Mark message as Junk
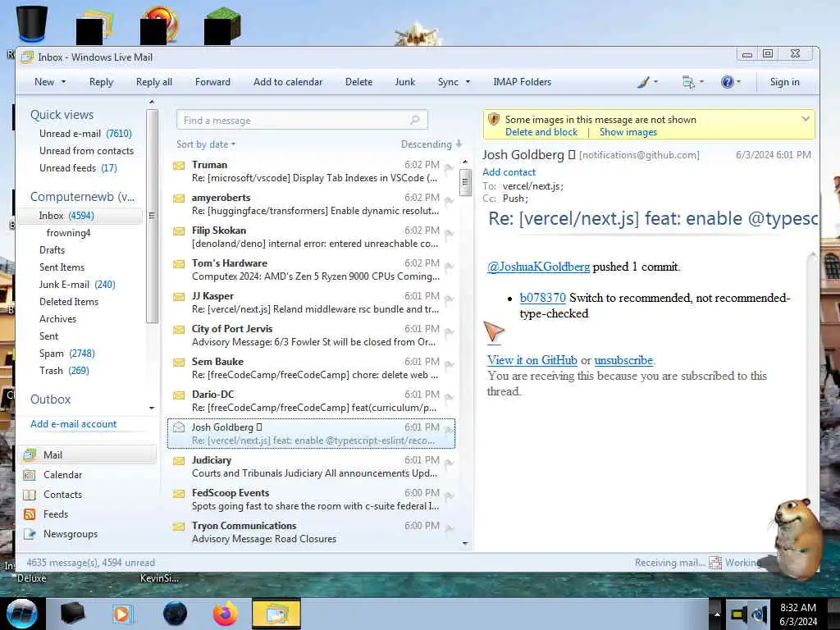 (405, 82)
